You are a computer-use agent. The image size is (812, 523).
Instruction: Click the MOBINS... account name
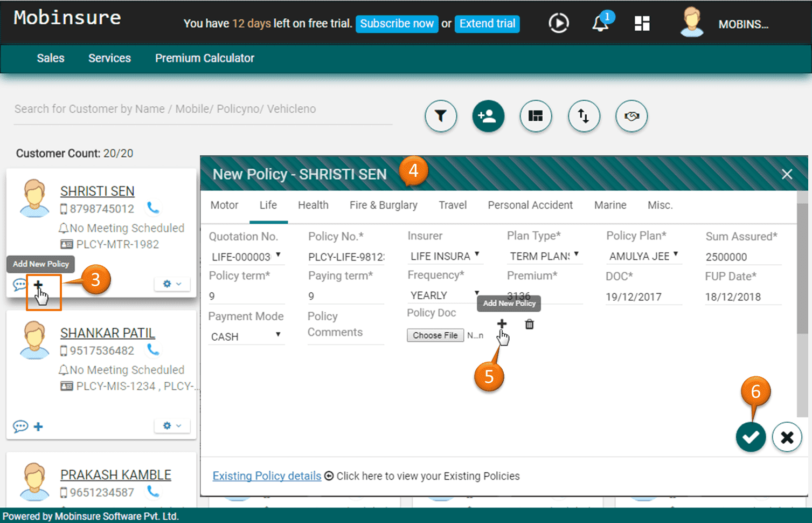(x=743, y=24)
